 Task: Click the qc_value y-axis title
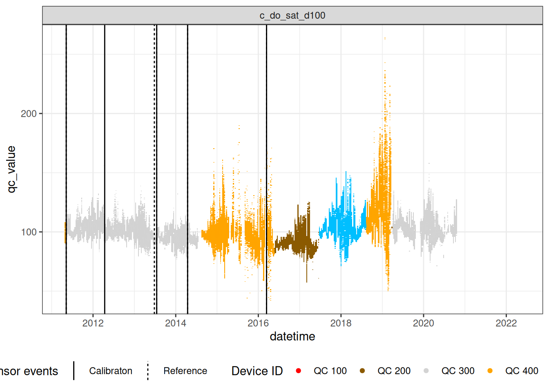point(11,169)
